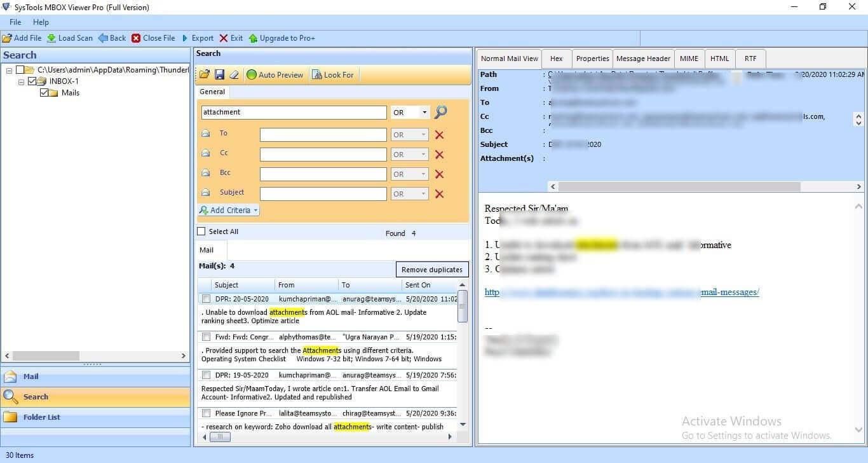Open the Folder List pane in sidebar

click(95, 417)
